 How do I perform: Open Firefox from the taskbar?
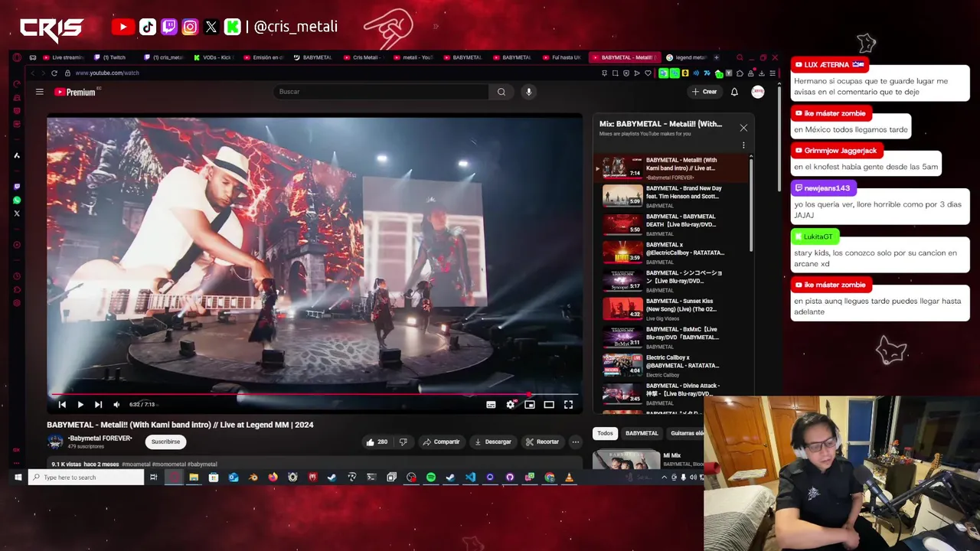[x=273, y=477]
